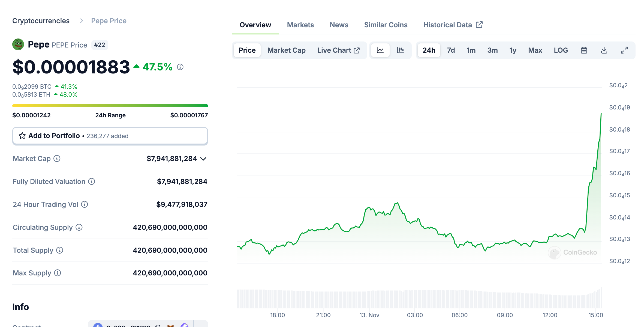Click the 13. Nov date axis label
The width and height of the screenshot is (644, 327).
369,315
